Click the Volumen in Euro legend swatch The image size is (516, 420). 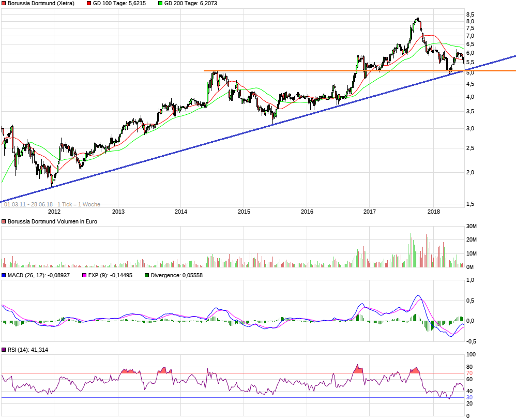(4, 221)
